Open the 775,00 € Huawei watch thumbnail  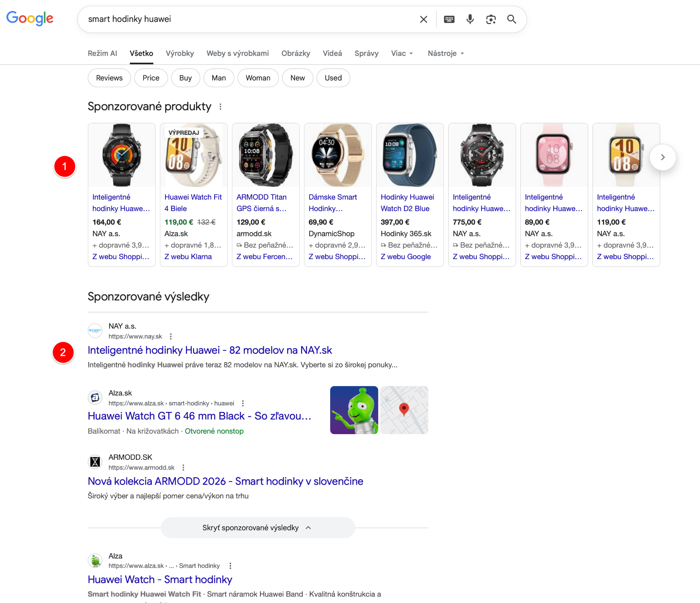coord(482,155)
